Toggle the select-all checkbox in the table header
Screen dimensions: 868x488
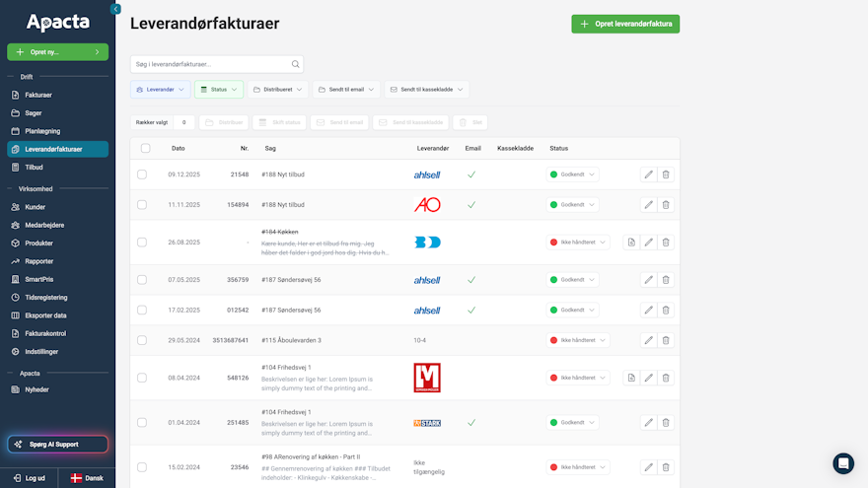pyautogui.click(x=146, y=149)
